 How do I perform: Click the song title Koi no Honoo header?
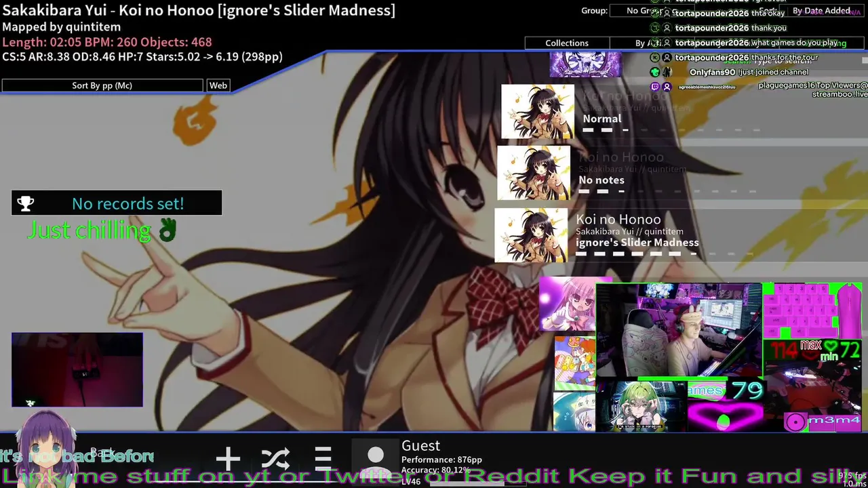(x=199, y=10)
